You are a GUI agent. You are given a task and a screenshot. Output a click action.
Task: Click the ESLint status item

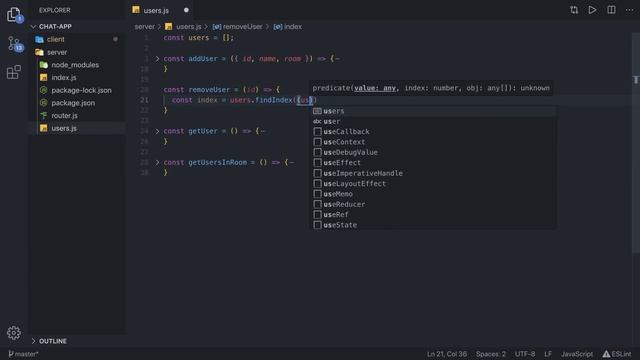617,354
